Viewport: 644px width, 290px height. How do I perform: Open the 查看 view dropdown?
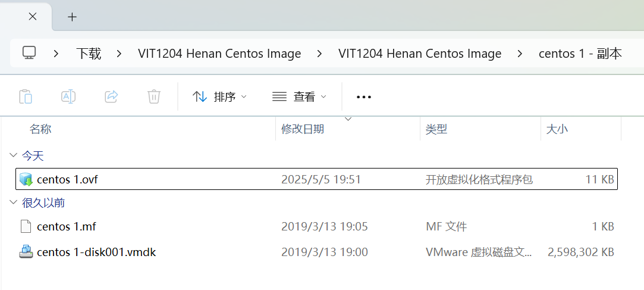(300, 96)
